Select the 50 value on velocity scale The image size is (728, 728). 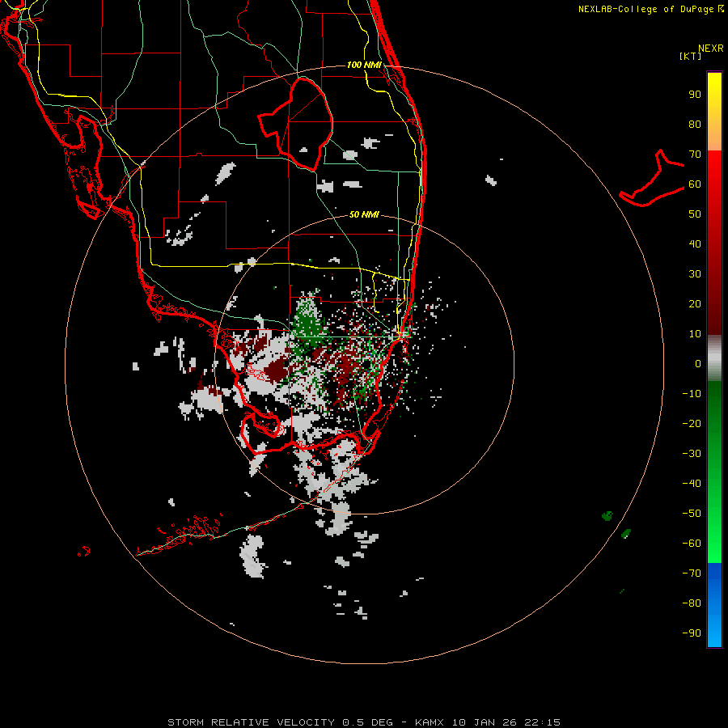point(695,214)
